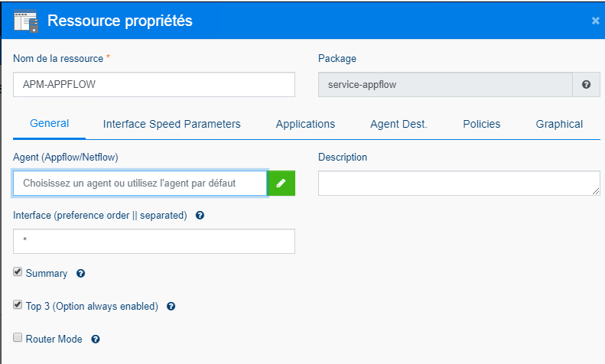Click help icon beside Interface label

pyautogui.click(x=200, y=216)
